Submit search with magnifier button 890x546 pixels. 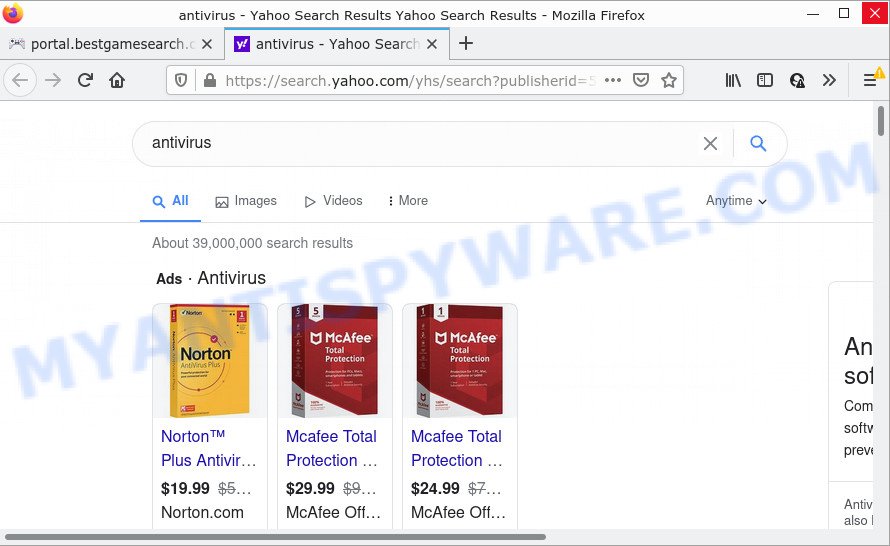(758, 143)
